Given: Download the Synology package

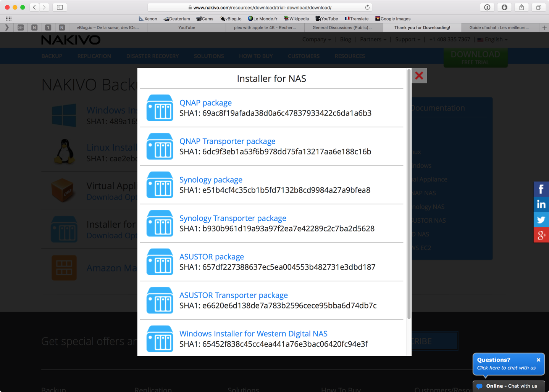Looking at the screenshot, I should coord(211,180).
